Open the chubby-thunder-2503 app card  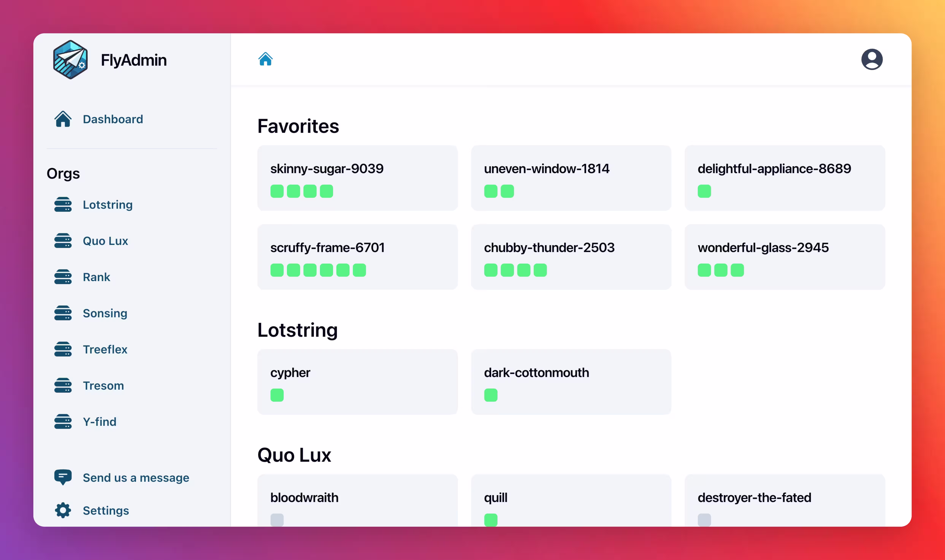pyautogui.click(x=571, y=257)
